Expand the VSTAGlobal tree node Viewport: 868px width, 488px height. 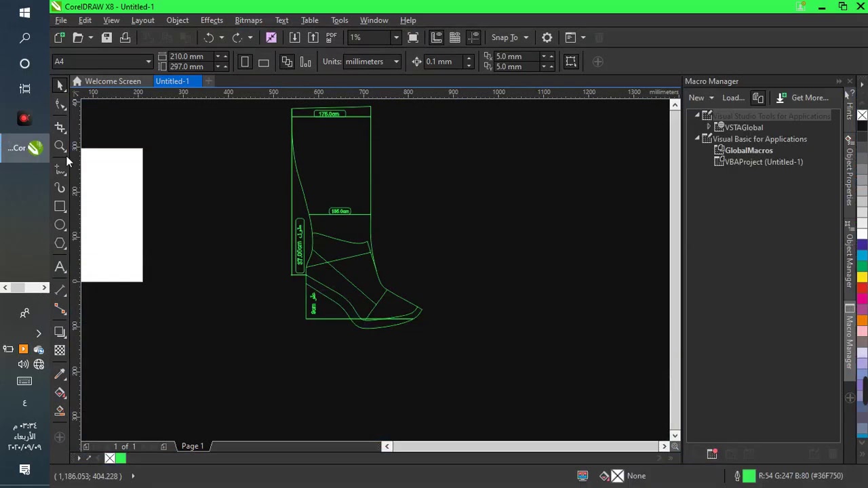(709, 127)
